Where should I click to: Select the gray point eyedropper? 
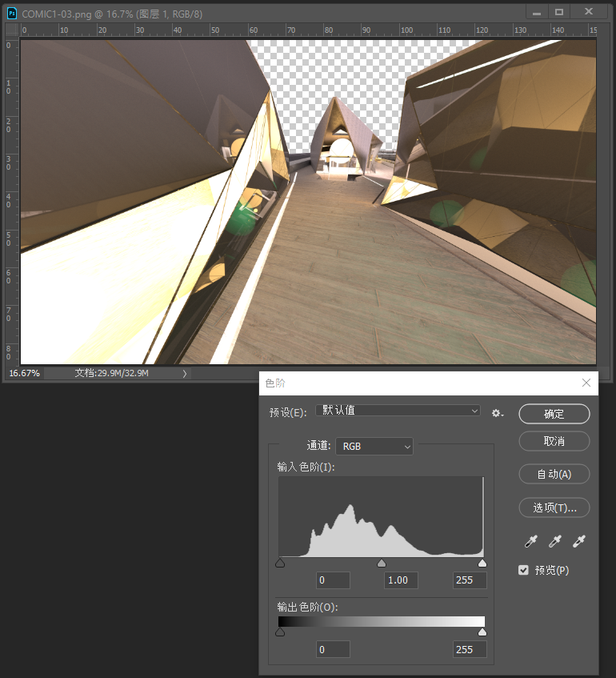point(555,542)
